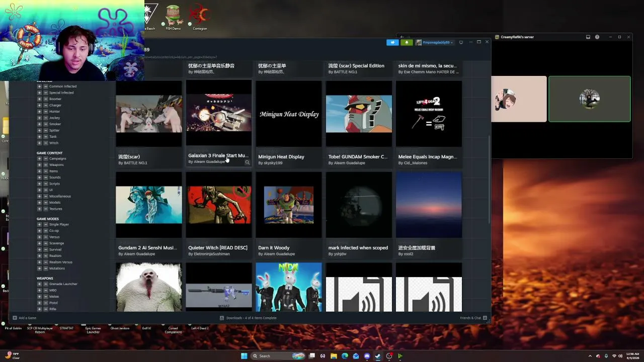The height and width of the screenshot is (362, 644).
Task: Open the Discord inbox icon
Action: (588, 37)
